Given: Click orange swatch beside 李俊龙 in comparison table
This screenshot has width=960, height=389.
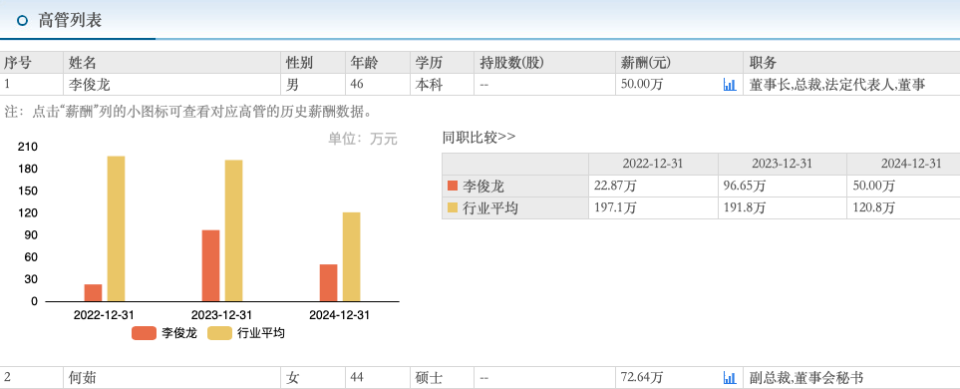Looking at the screenshot, I should point(452,186).
